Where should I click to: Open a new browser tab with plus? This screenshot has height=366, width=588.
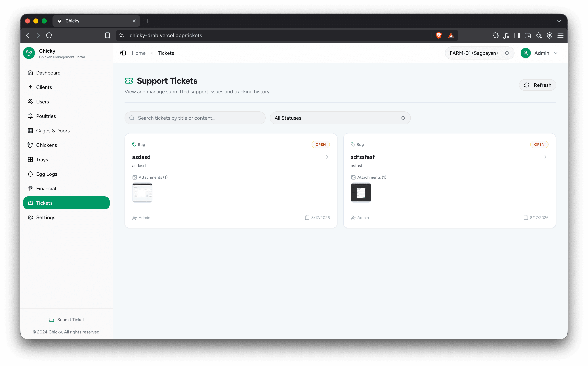point(148,21)
